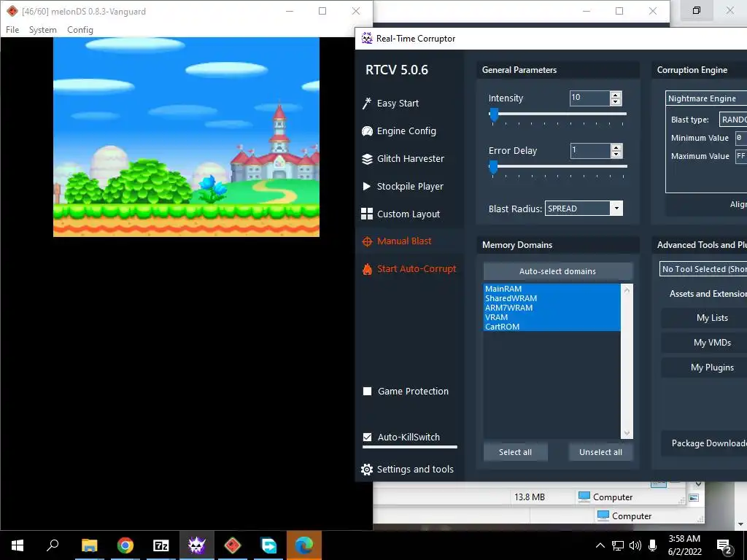The width and height of the screenshot is (747, 560).
Task: Increase Error Delay with up arrow
Action: click(616, 147)
